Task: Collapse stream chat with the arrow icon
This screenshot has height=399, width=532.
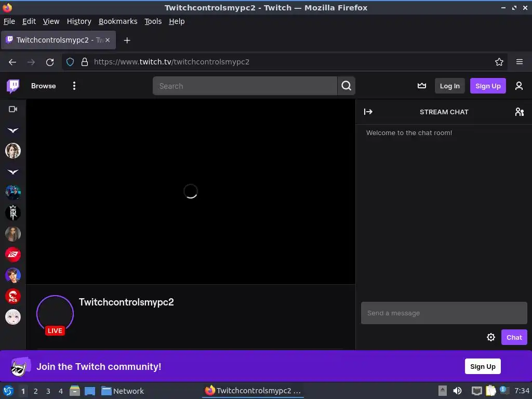Action: tap(368, 112)
